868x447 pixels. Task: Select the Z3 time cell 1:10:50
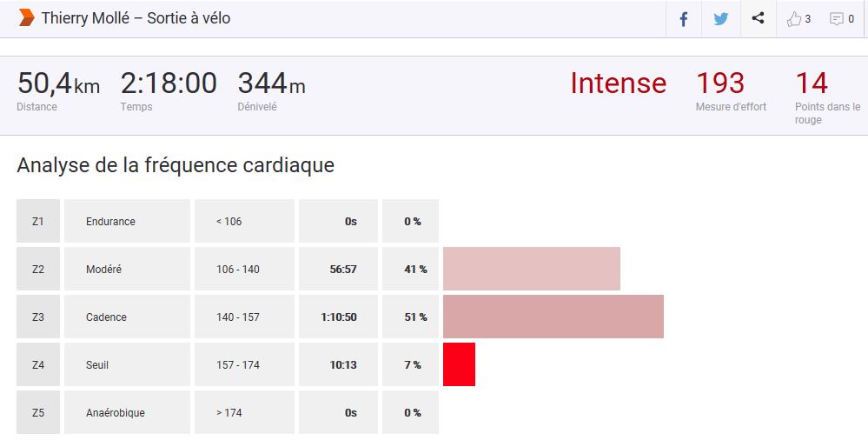point(339,317)
